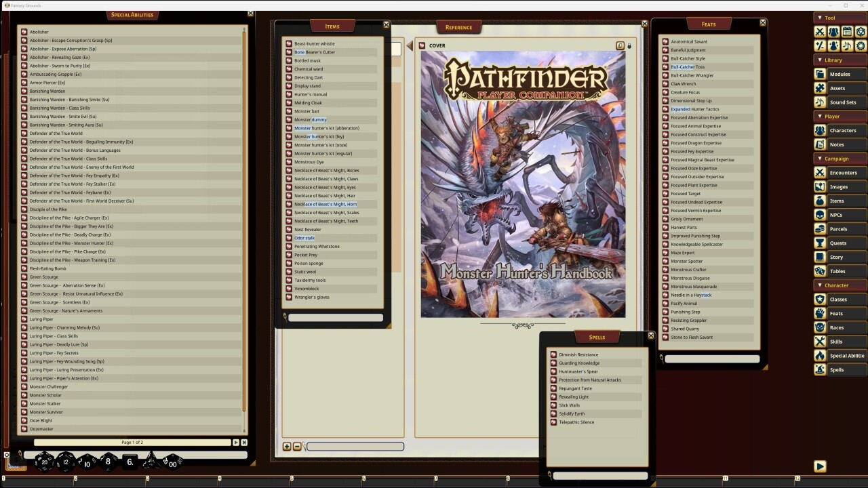Click the calendar tool icon
Viewport: 868px width, 488px height.
(847, 32)
